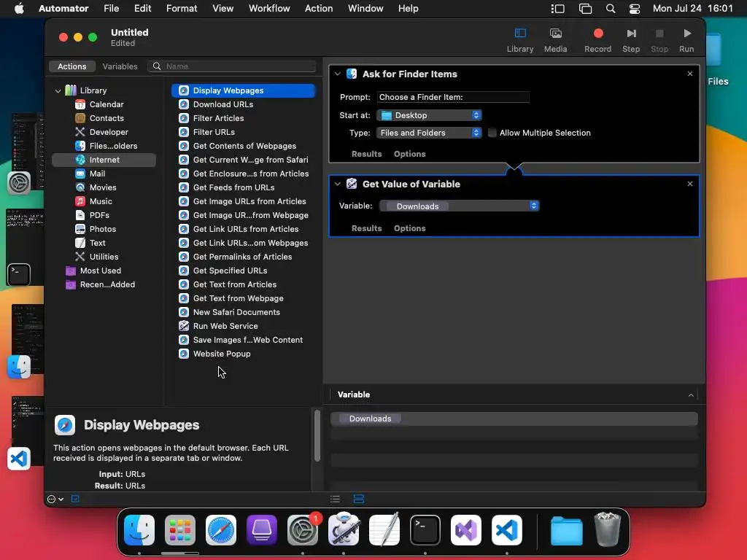Collapse the Variable panel with chevron

(x=690, y=394)
